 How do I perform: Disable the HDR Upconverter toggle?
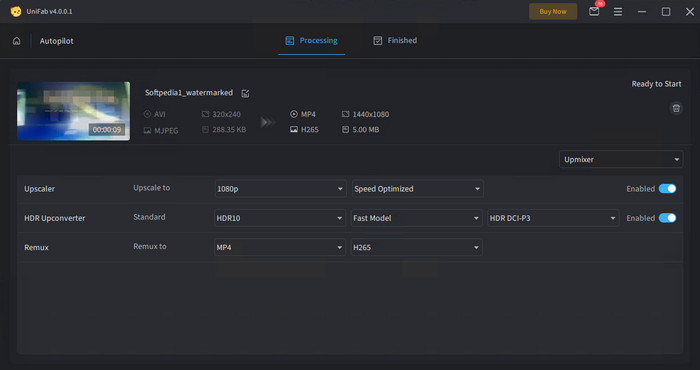[667, 218]
